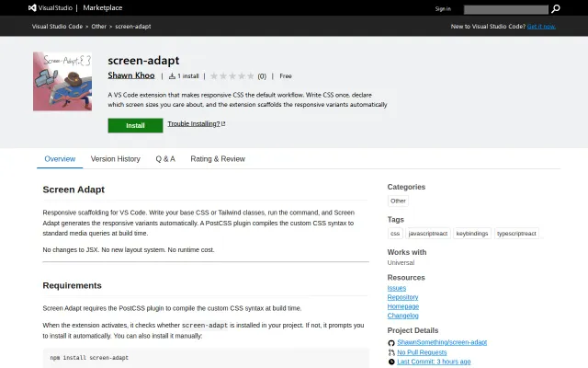This screenshot has width=588, height=368.
Task: Click the typescriptreact tag
Action: click(516, 234)
